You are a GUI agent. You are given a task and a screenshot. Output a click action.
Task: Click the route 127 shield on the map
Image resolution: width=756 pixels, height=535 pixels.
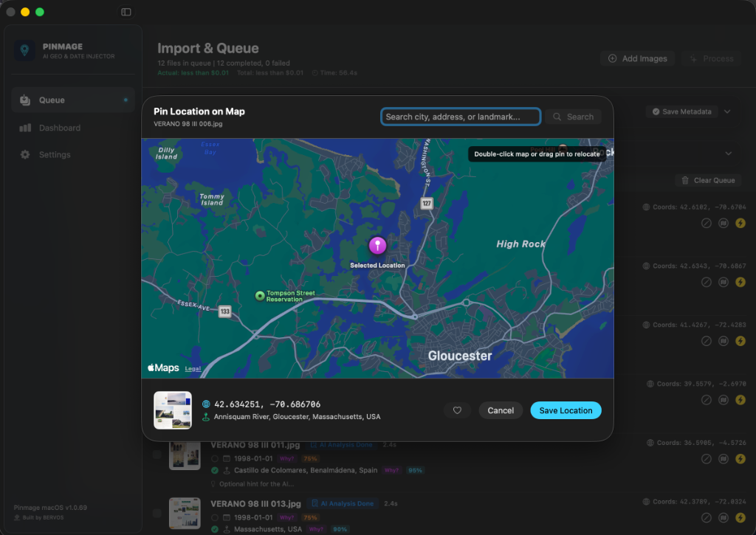point(427,204)
